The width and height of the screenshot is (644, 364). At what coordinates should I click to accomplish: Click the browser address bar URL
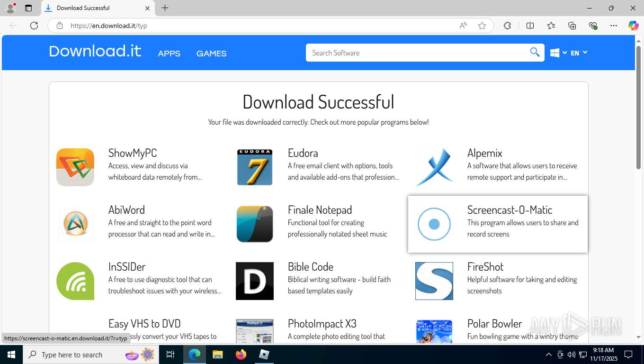pos(109,26)
